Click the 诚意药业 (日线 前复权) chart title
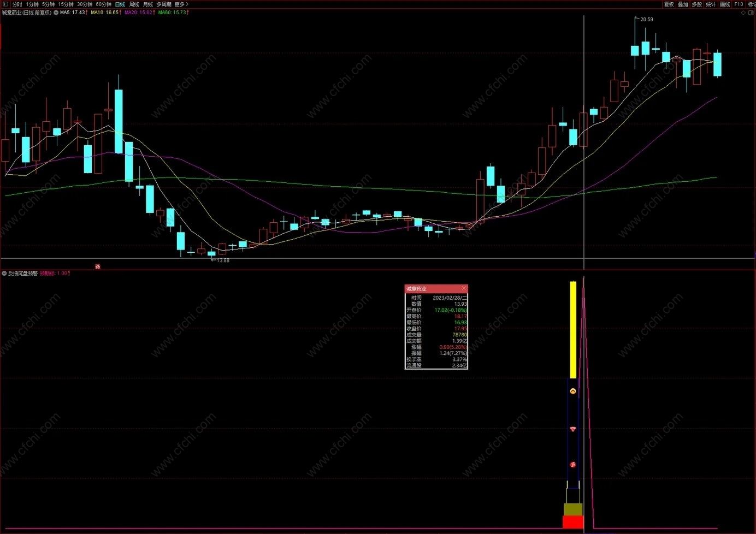The image size is (756, 534). tap(26, 12)
